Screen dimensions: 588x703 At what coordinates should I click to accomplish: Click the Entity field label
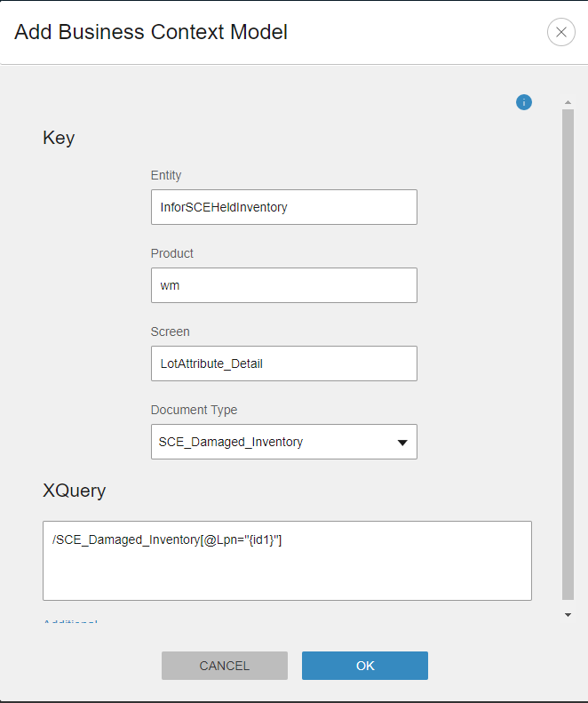click(166, 176)
